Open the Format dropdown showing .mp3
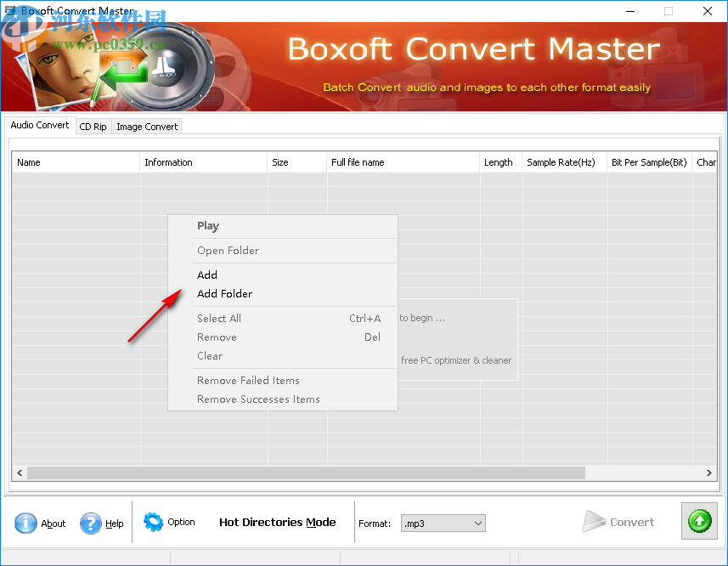The width and height of the screenshot is (728, 566). pos(477,523)
